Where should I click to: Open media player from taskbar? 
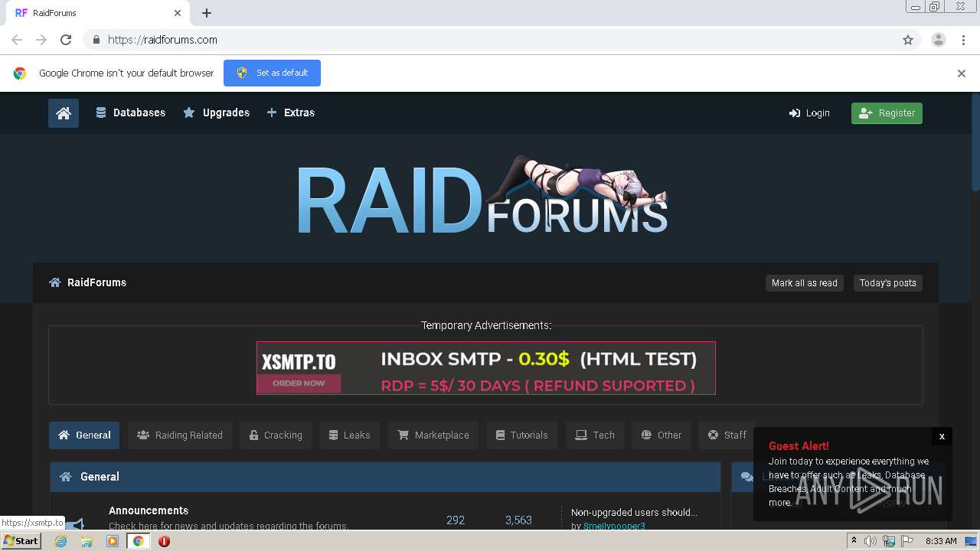[x=113, y=541]
